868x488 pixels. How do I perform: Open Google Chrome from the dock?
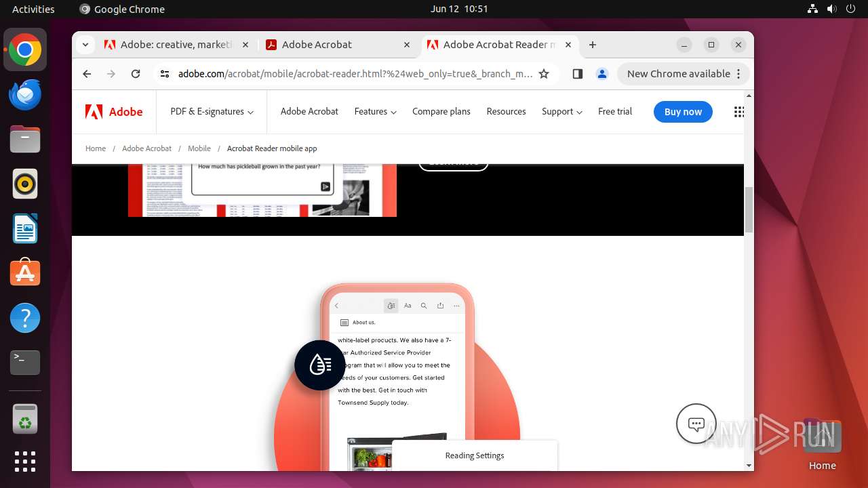[25, 50]
